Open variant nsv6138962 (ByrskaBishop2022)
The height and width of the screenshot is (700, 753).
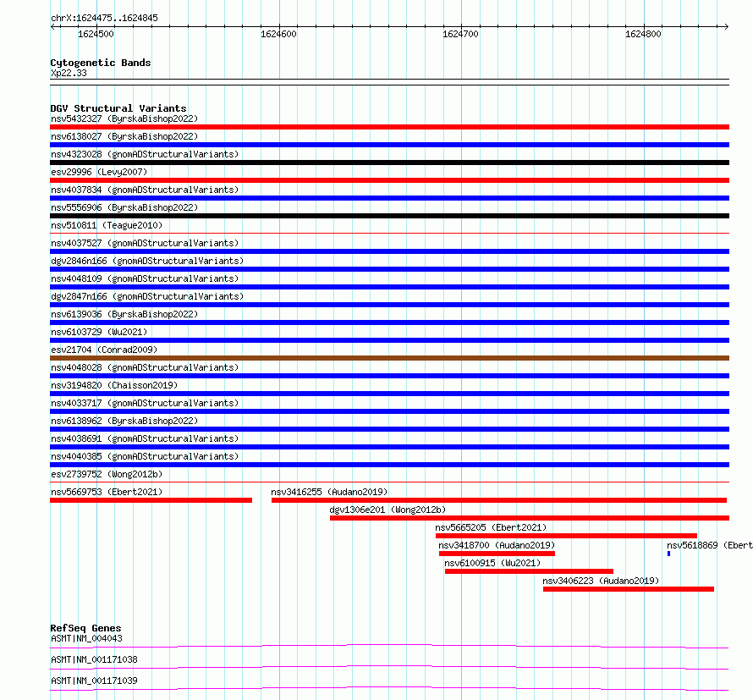point(124,421)
